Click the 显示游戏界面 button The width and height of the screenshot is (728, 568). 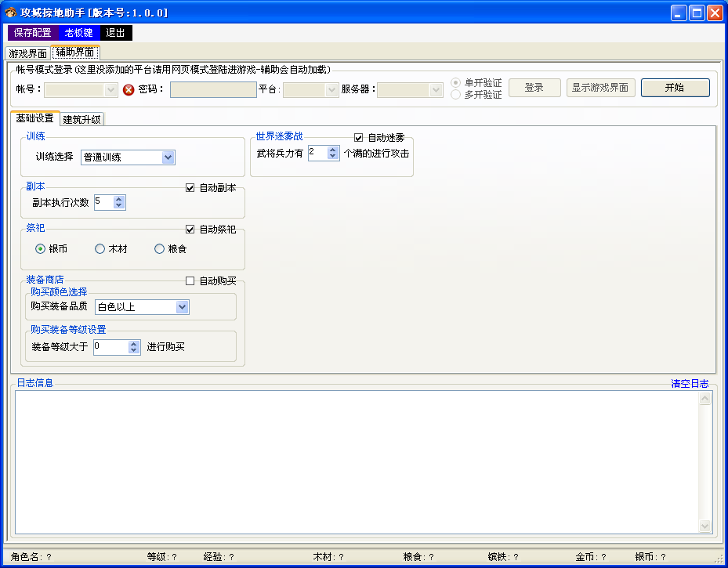coord(600,88)
